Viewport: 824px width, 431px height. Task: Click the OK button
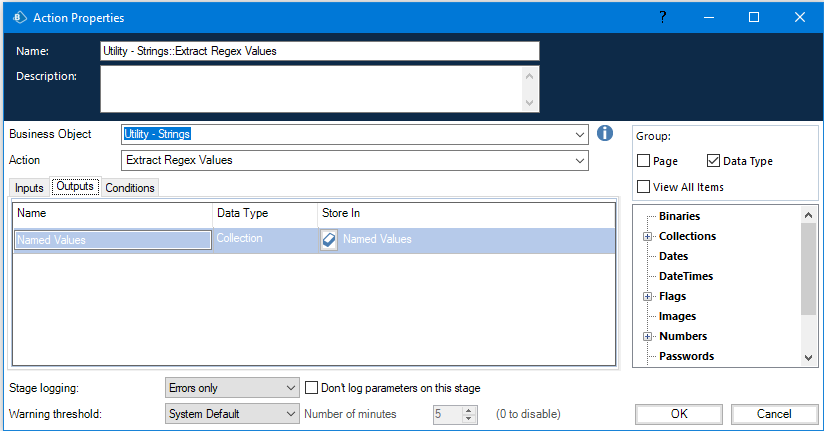coord(679,414)
